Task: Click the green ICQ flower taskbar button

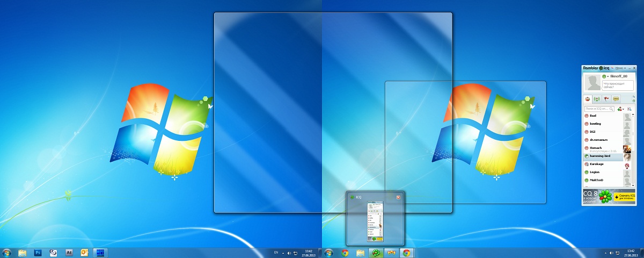Action: (376, 252)
